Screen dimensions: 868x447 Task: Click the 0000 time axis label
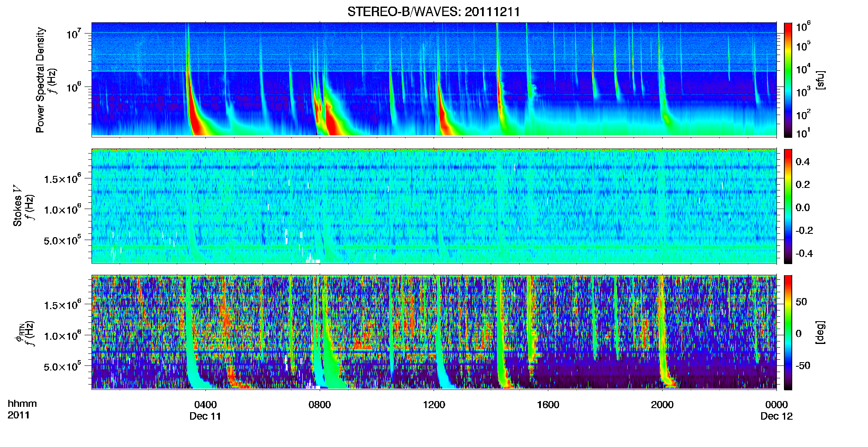pyautogui.click(x=776, y=404)
